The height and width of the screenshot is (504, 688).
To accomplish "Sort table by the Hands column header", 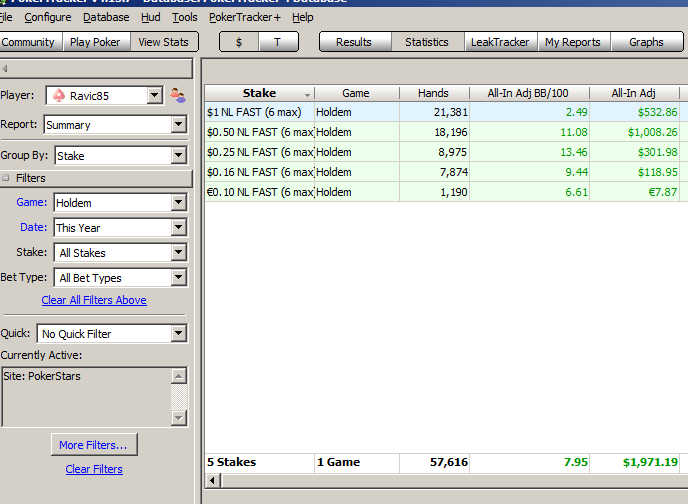I will tap(434, 93).
